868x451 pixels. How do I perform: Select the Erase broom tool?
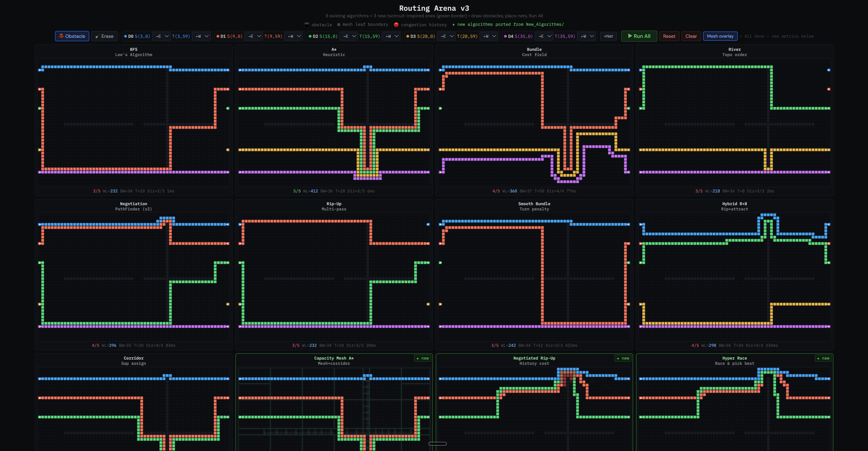(104, 36)
